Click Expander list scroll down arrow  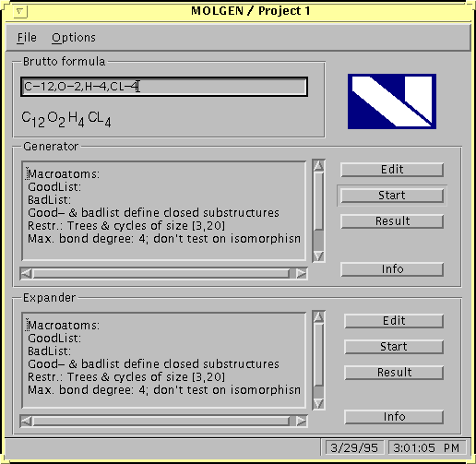pos(318,404)
